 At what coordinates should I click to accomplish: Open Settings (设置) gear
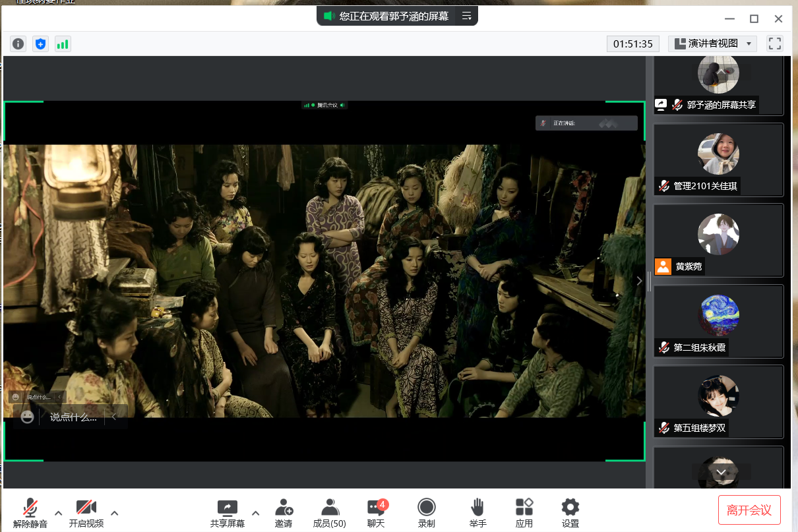tap(570, 513)
